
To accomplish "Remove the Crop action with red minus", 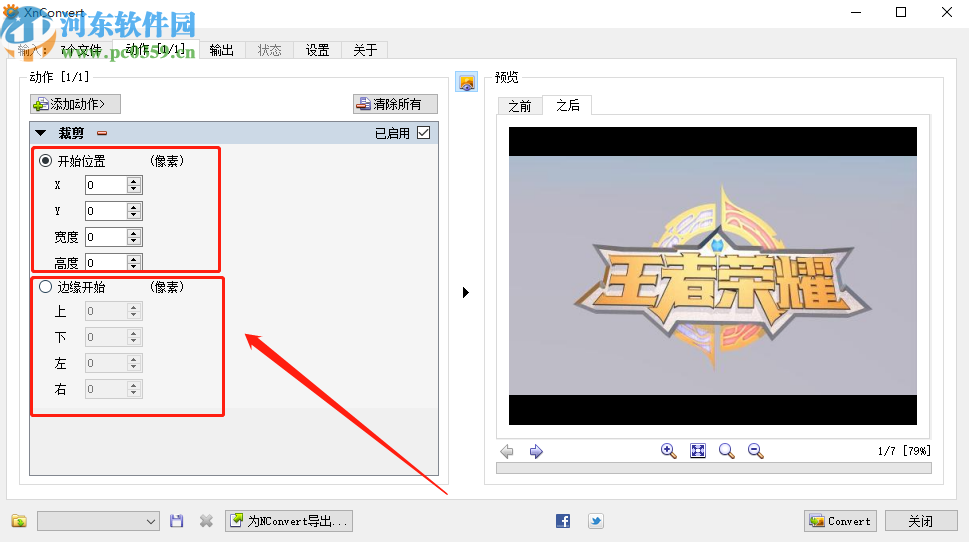I will pos(102,133).
